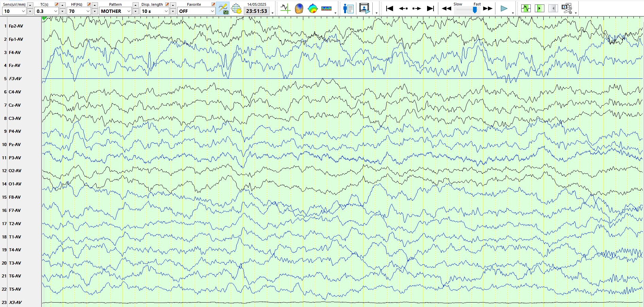The width and height of the screenshot is (644, 307).
Task: Jump to the end of the recording
Action: click(x=430, y=8)
